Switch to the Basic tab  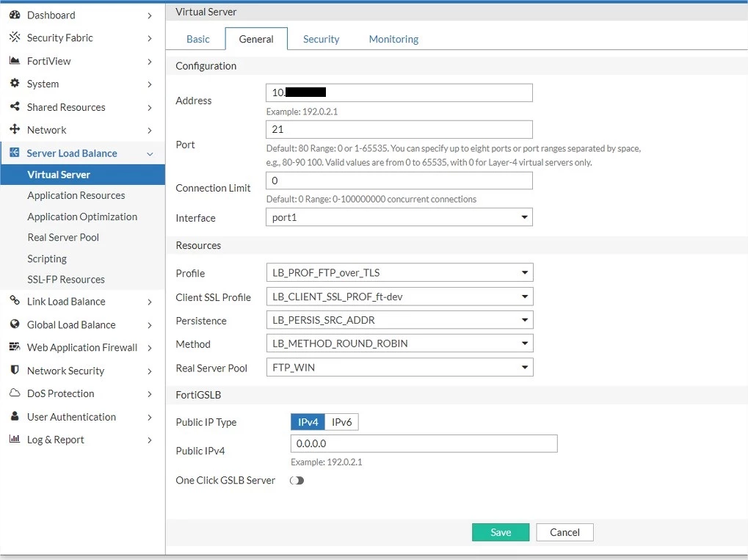(198, 39)
